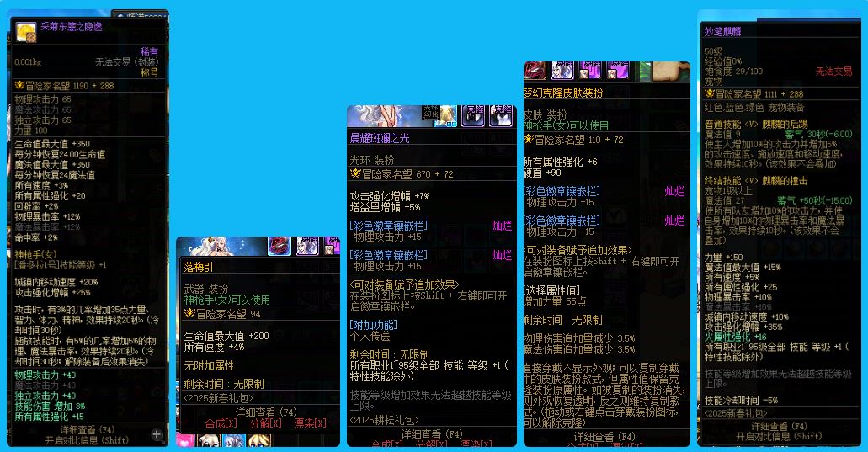Select the 妙笔麒麟 pet name title
Screen dimensions: 868x452
(722, 31)
